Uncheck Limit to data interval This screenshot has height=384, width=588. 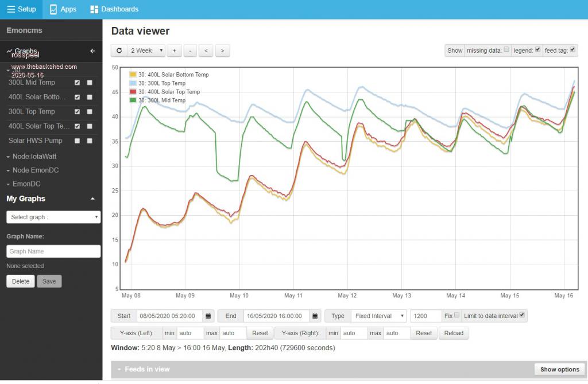(x=521, y=315)
